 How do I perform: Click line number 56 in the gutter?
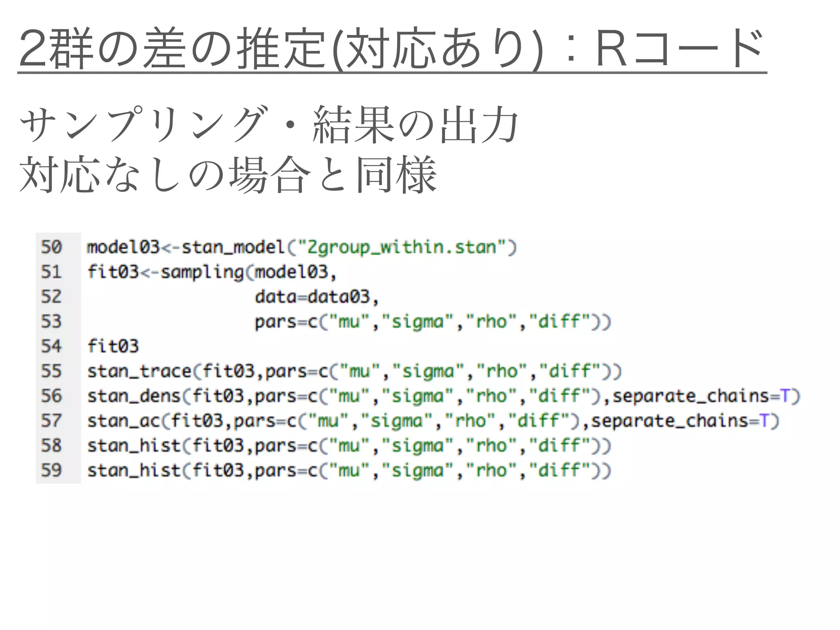coord(51,396)
